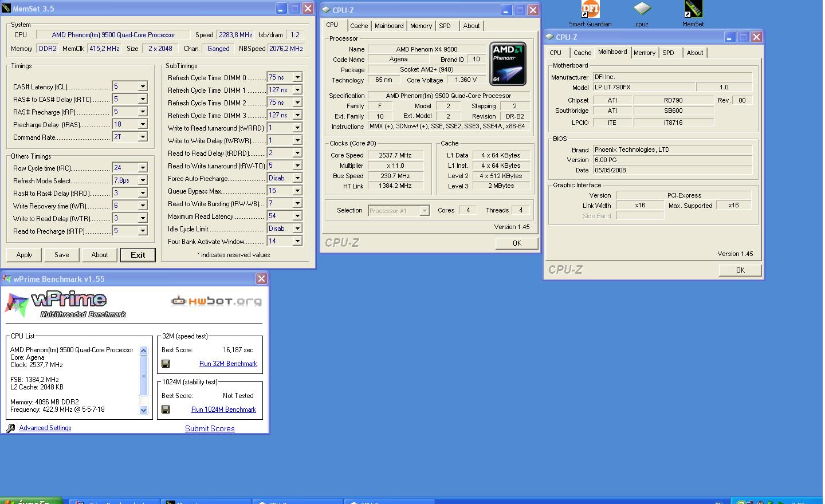The height and width of the screenshot is (504, 825).
Task: Open the Maximum Read Latency dropdown
Action: point(297,216)
